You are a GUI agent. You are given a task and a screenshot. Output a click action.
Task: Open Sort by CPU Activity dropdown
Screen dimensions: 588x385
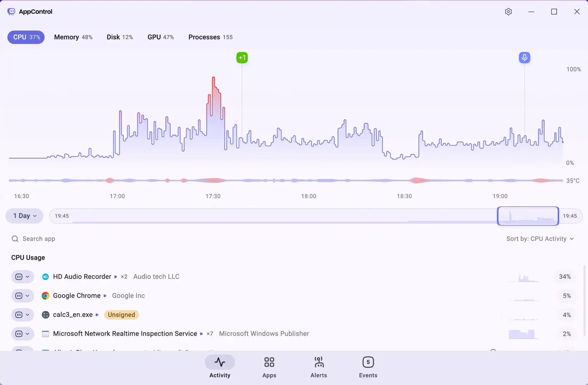click(x=540, y=239)
